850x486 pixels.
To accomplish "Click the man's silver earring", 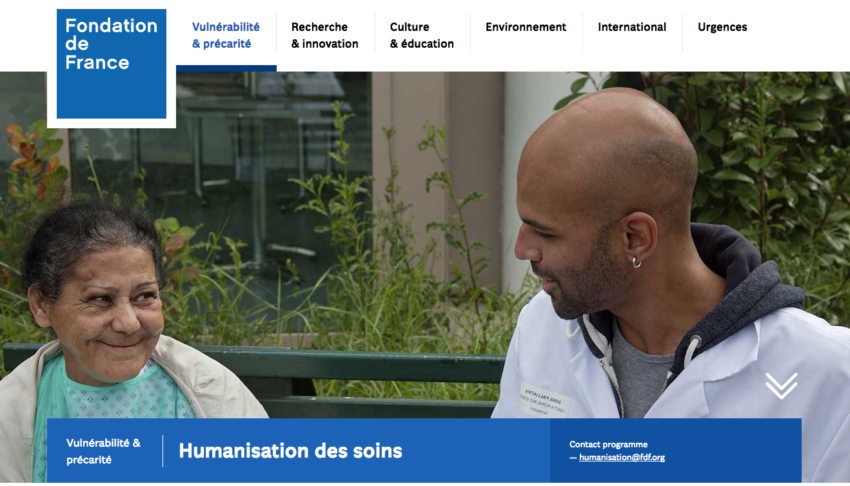I will 636,263.
